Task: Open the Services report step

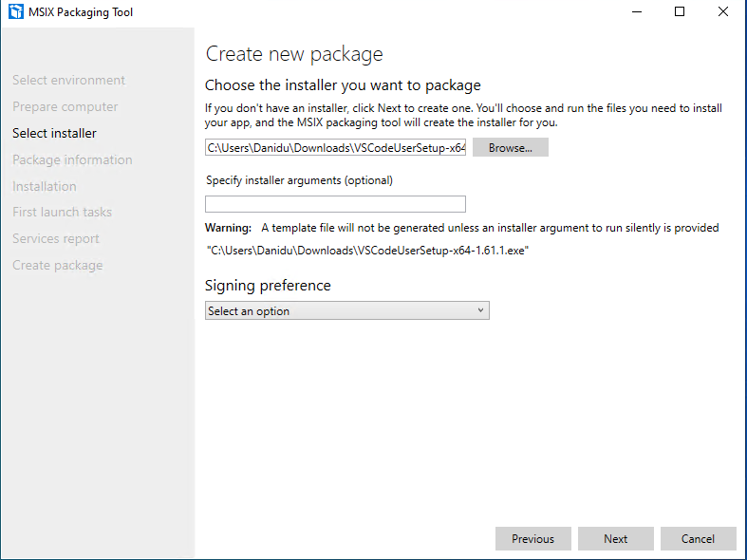Action: coord(56,238)
